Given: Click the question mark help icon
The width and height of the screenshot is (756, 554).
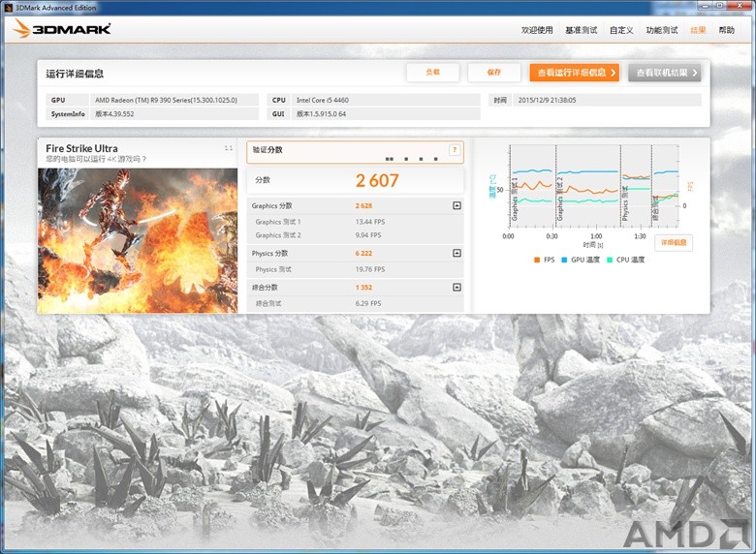Looking at the screenshot, I should point(455,150).
